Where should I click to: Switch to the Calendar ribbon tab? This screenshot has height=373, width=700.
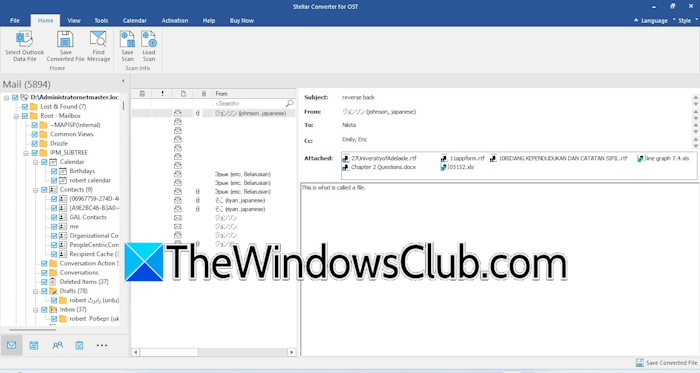pyautogui.click(x=135, y=21)
